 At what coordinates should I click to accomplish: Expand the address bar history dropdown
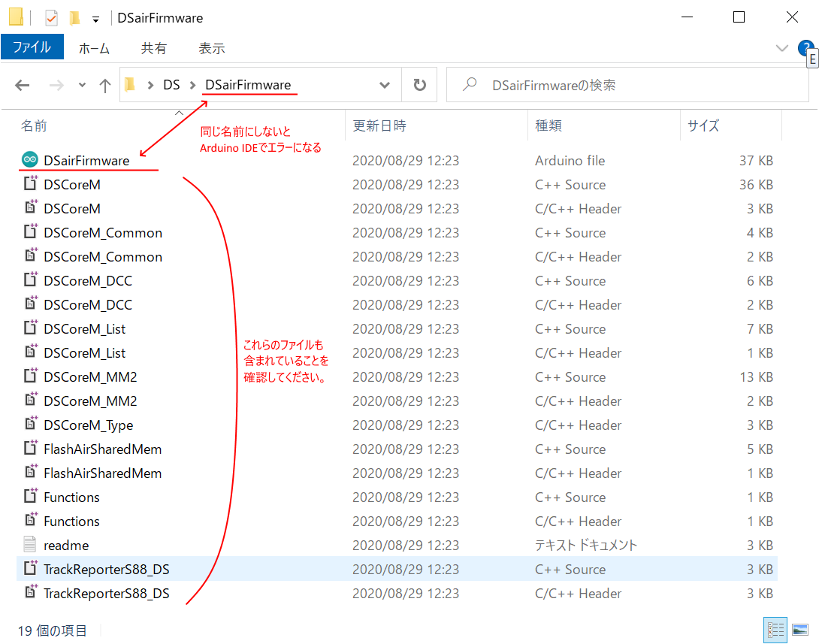coord(385,85)
